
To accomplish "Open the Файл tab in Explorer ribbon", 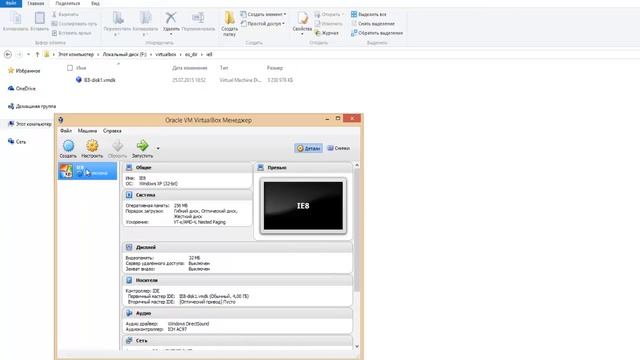I will (x=11, y=3).
